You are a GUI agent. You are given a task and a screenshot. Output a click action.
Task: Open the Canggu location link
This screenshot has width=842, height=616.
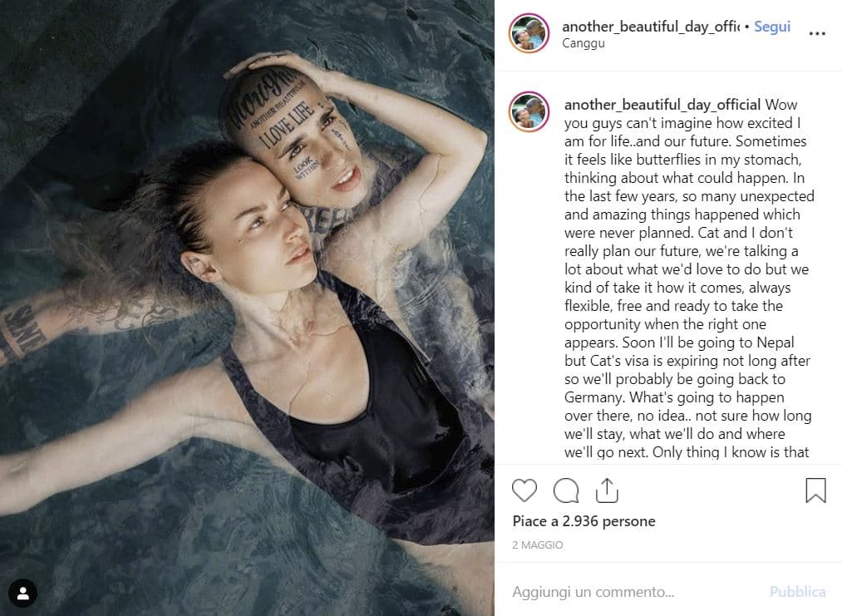pos(583,43)
